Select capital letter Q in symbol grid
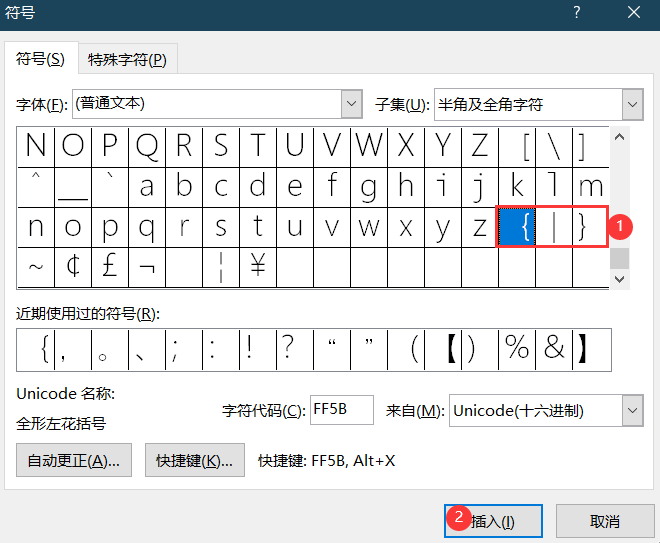This screenshot has height=543, width=660. coord(147,147)
